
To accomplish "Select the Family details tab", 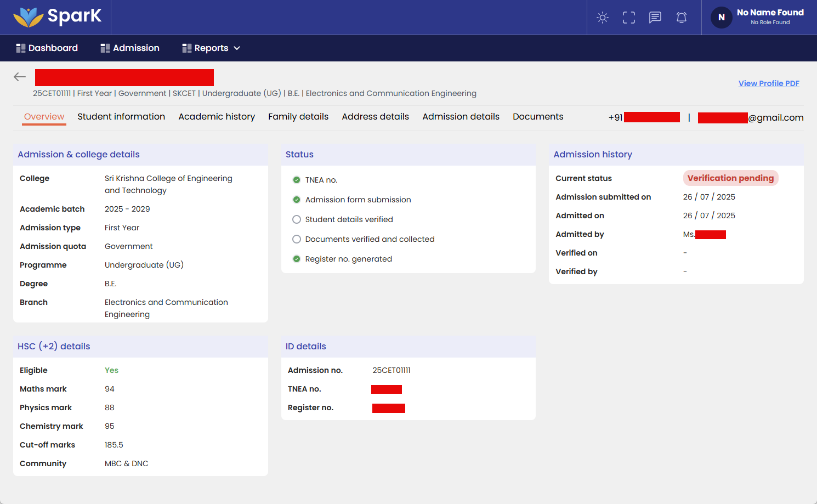I will (298, 116).
